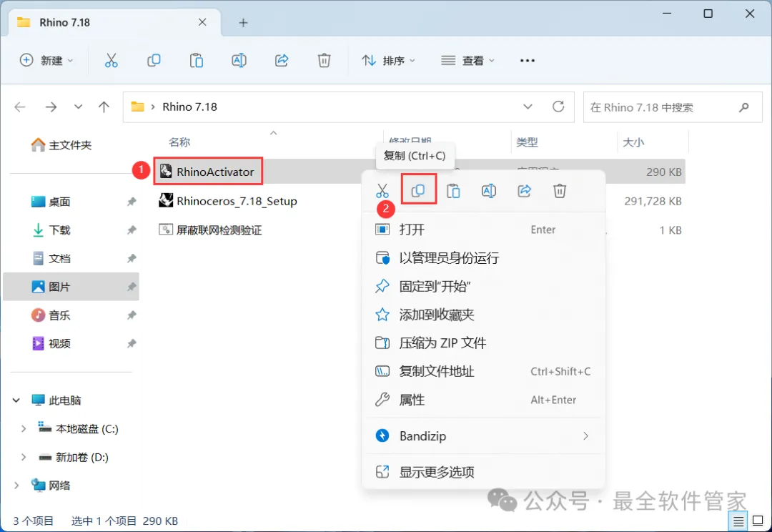Go forward with the right arrow
The image size is (772, 532).
click(51, 107)
